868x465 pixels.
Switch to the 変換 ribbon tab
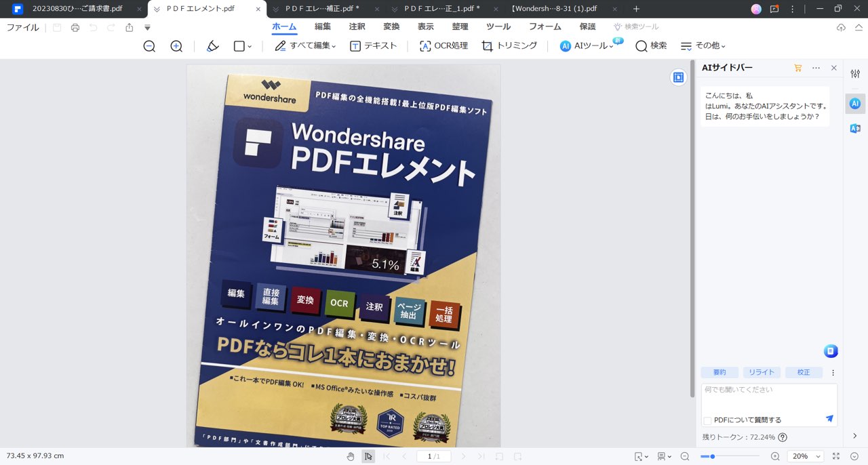point(391,26)
